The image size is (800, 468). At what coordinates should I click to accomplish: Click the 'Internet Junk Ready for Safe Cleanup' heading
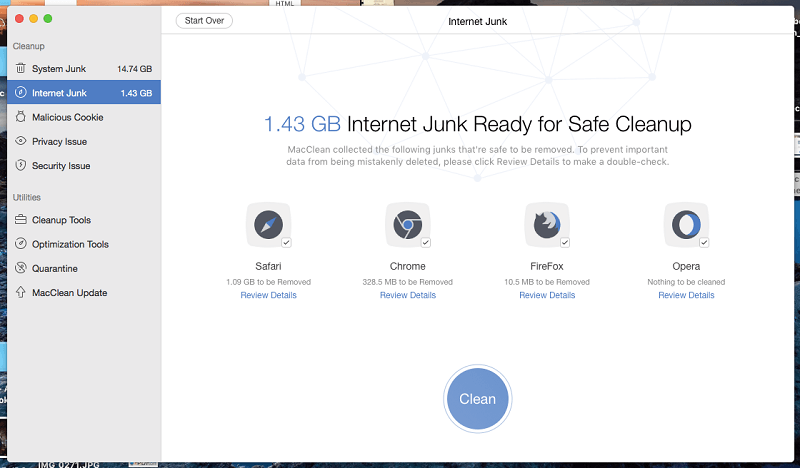[x=519, y=124]
